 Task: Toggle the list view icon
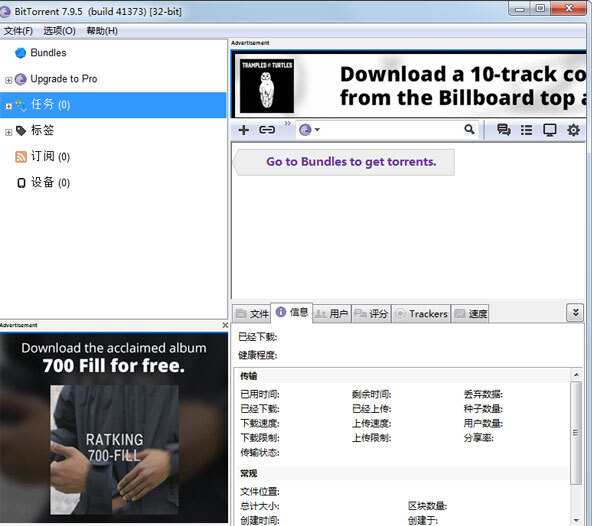coord(526,130)
